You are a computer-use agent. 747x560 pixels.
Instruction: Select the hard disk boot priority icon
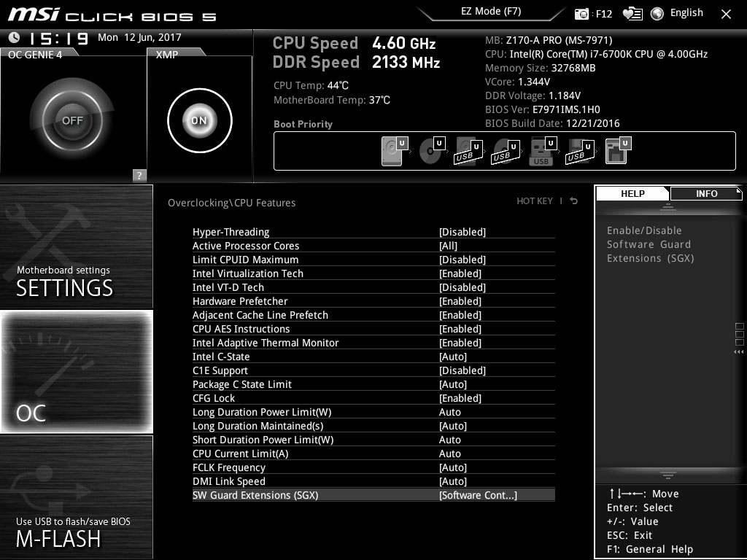395,151
